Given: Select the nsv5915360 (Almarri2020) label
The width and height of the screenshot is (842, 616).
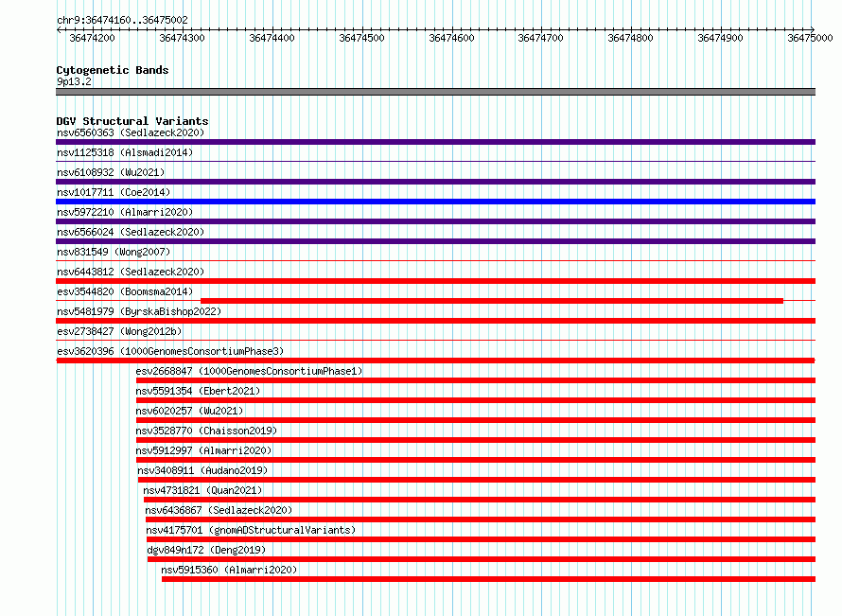Looking at the screenshot, I should coord(229,570).
